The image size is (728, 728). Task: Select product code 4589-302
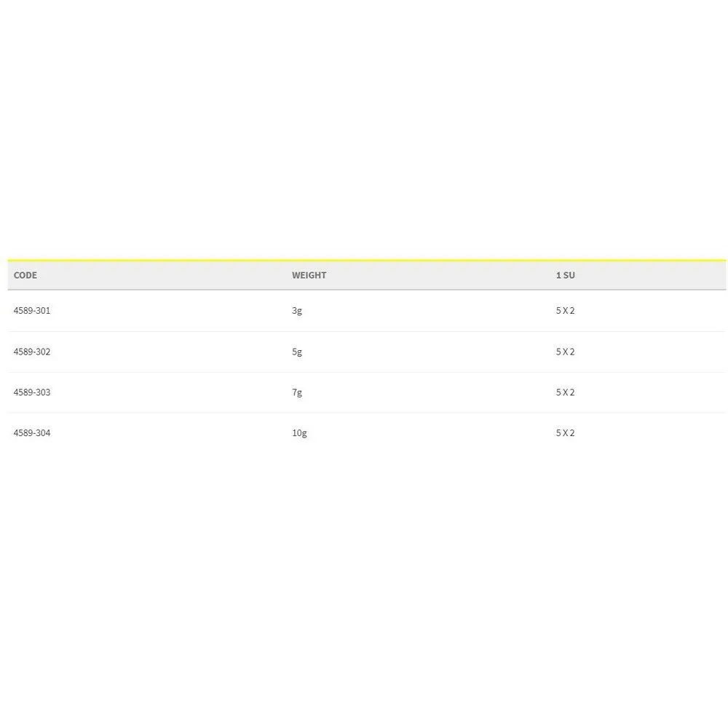32,352
